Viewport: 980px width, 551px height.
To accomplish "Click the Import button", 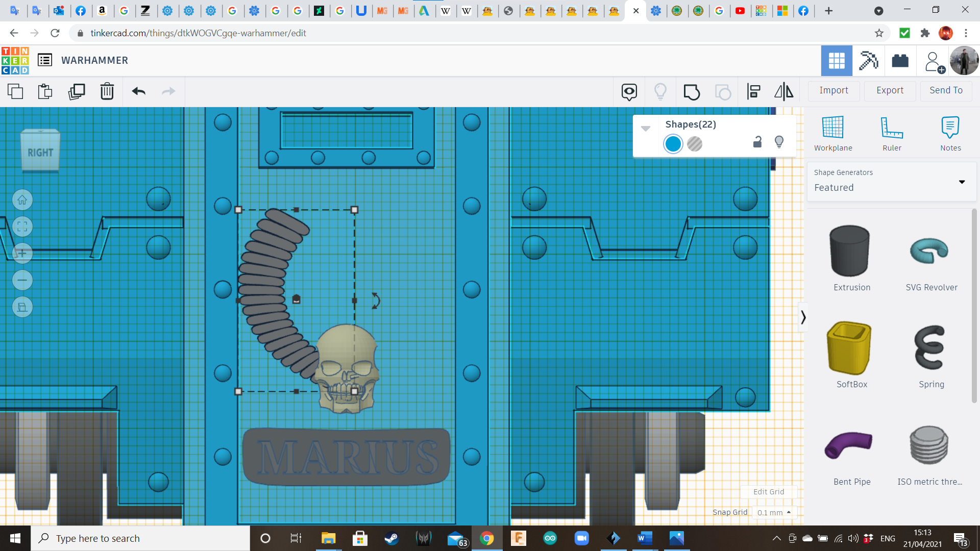I will [834, 91].
